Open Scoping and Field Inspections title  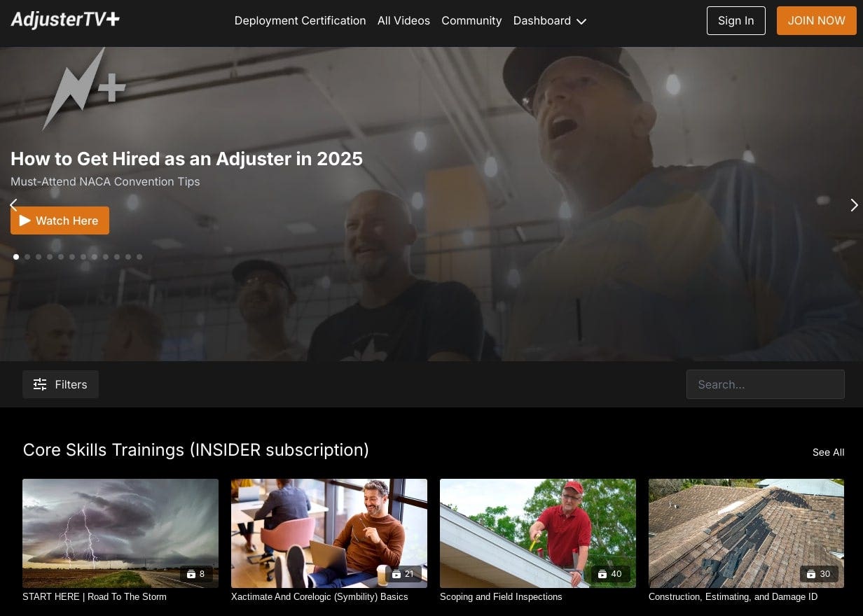501,597
